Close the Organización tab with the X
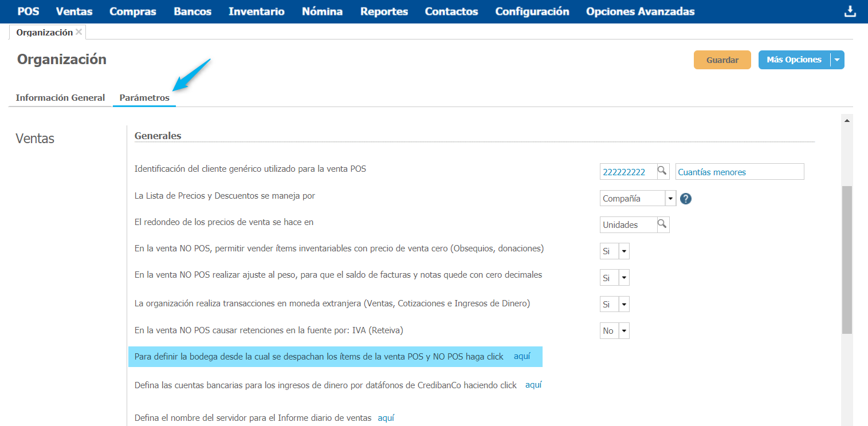Screen dimensions: 868x426 [79, 32]
